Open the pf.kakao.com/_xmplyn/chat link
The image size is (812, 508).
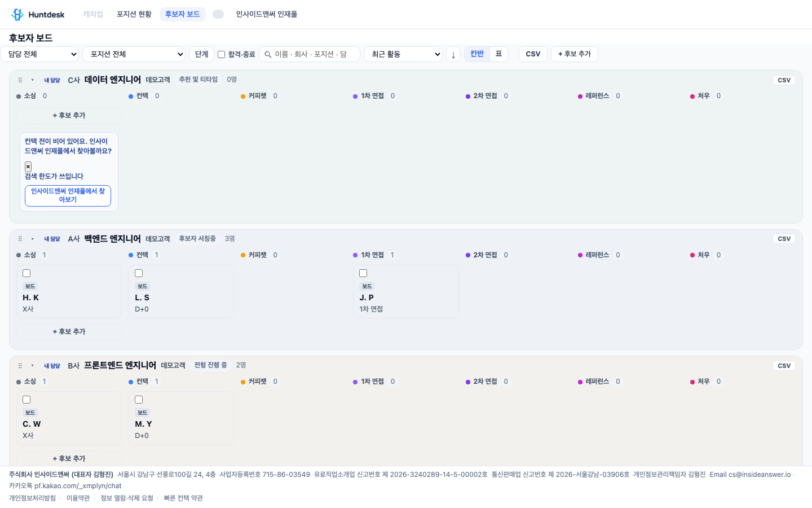[78, 486]
